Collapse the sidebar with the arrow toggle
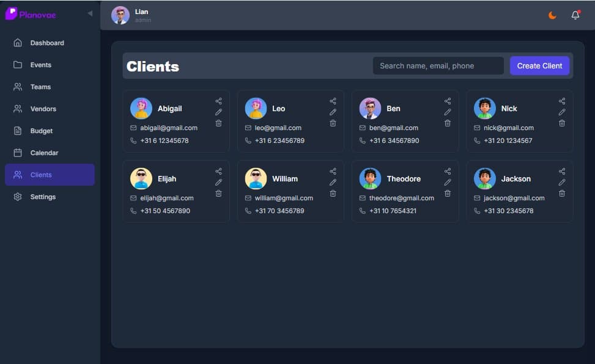The image size is (595, 364). (x=89, y=12)
